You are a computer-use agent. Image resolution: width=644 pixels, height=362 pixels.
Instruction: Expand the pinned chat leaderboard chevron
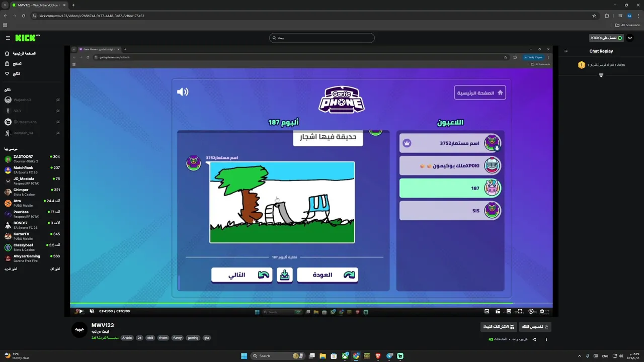pos(601,75)
